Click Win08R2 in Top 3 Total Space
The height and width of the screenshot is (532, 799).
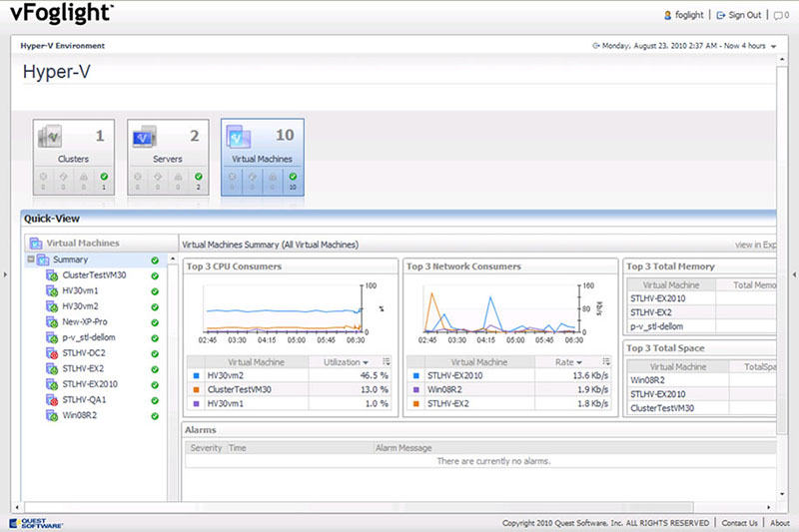coord(647,380)
